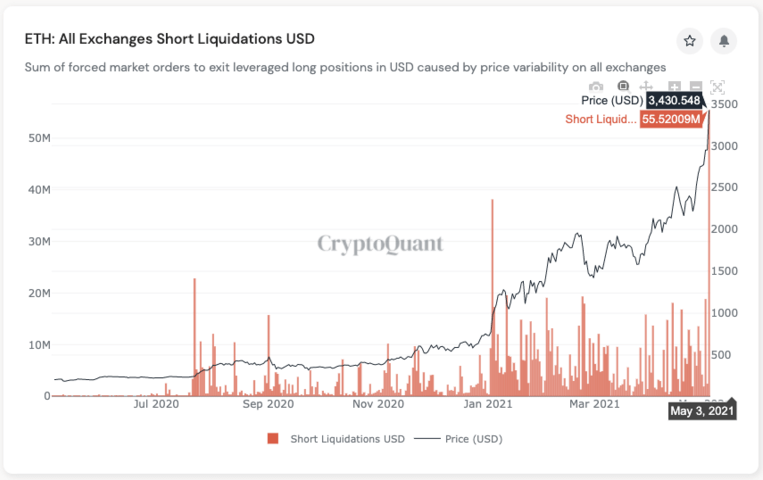Click the CryptoQuant watermark
The height and width of the screenshot is (480, 763).
click(380, 243)
